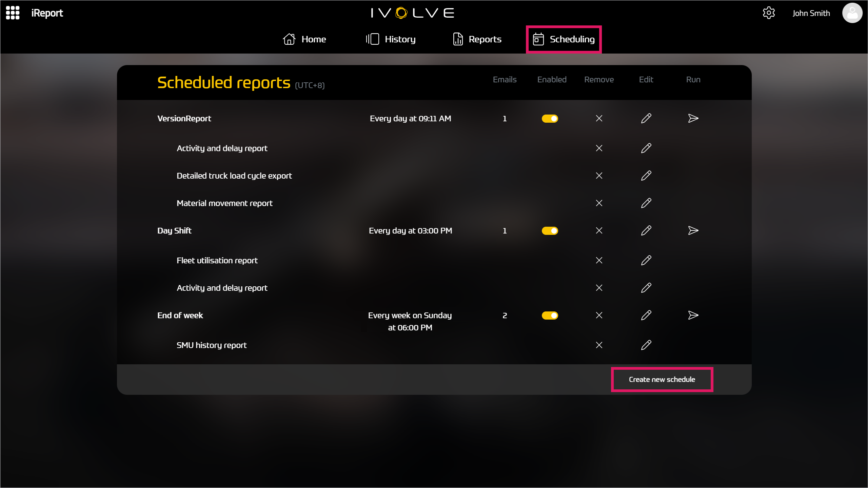
Task: Disable the VersionReport schedule toggle
Action: click(x=550, y=119)
